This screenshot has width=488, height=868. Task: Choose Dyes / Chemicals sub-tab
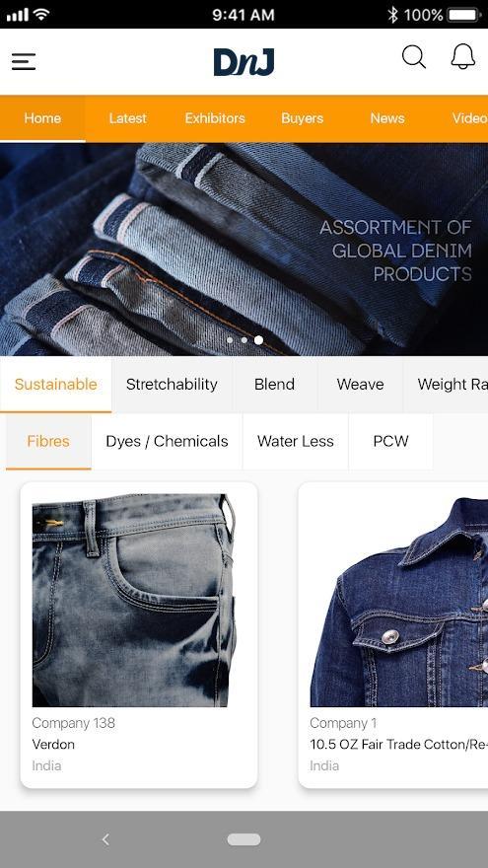click(167, 441)
